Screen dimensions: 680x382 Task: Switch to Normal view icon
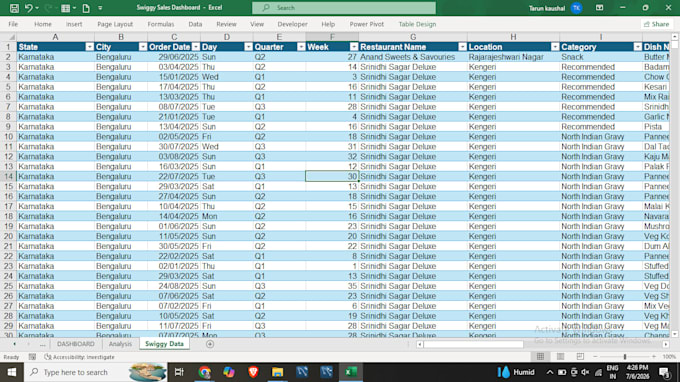click(x=540, y=356)
